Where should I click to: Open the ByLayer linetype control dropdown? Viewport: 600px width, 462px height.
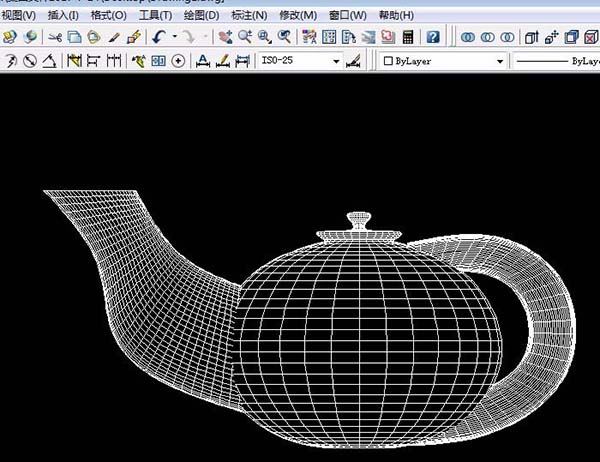point(556,61)
